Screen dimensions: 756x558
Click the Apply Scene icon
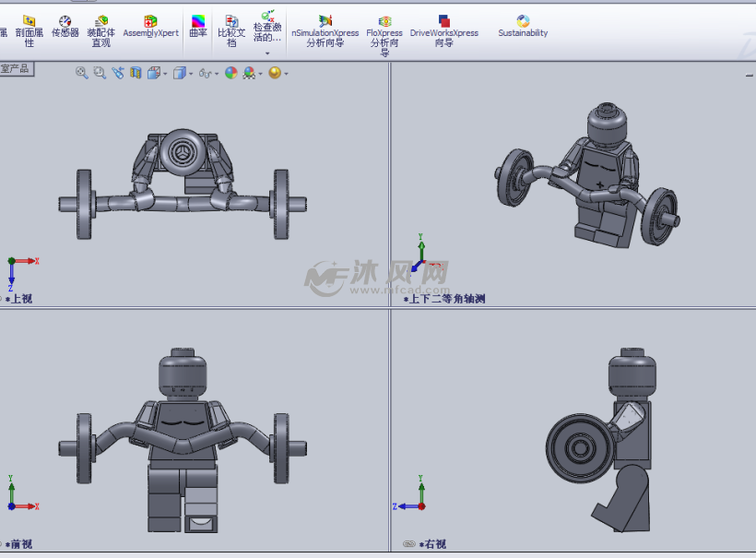pyautogui.click(x=249, y=73)
